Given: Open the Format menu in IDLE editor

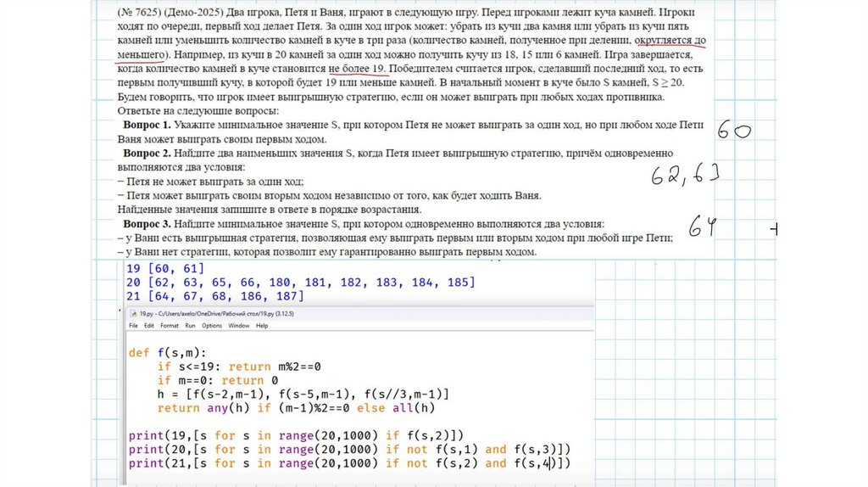Looking at the screenshot, I should (x=170, y=326).
